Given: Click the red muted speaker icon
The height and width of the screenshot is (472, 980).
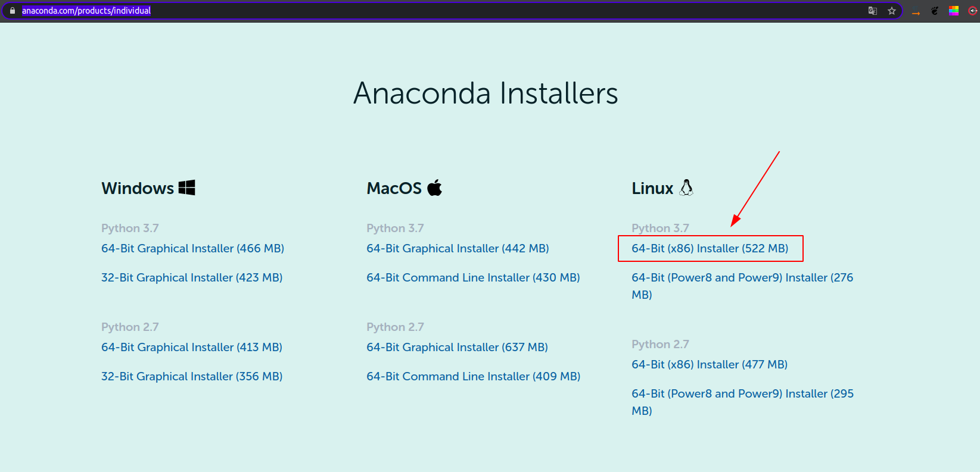Looking at the screenshot, I should coord(971,10).
